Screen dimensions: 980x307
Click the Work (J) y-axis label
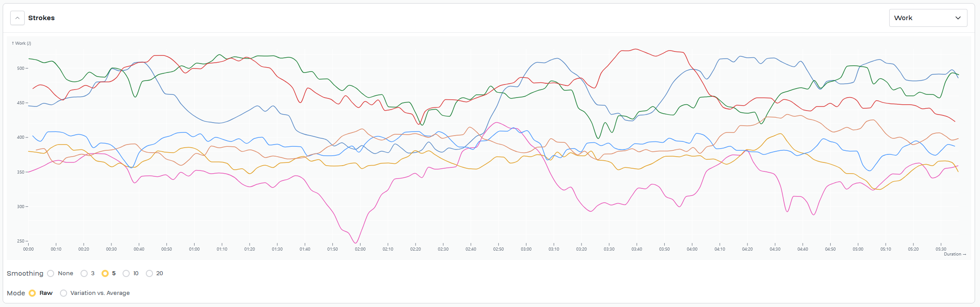click(x=21, y=43)
